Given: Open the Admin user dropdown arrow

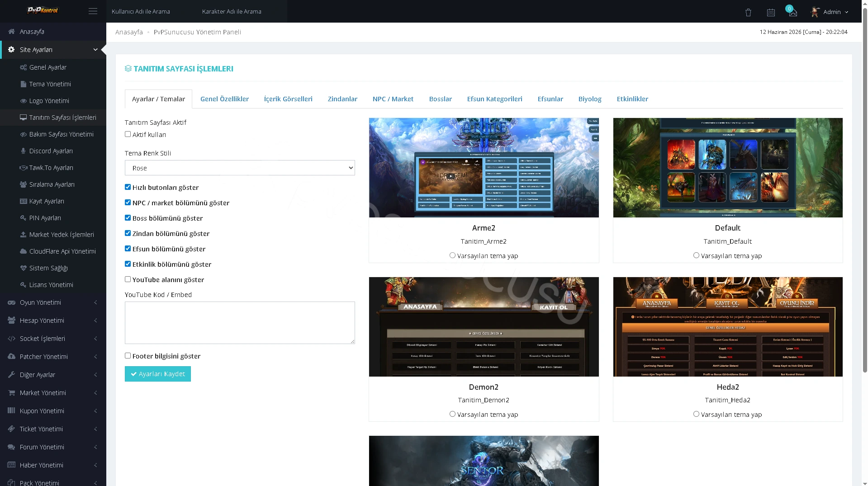Looking at the screenshot, I should pyautogui.click(x=846, y=12).
